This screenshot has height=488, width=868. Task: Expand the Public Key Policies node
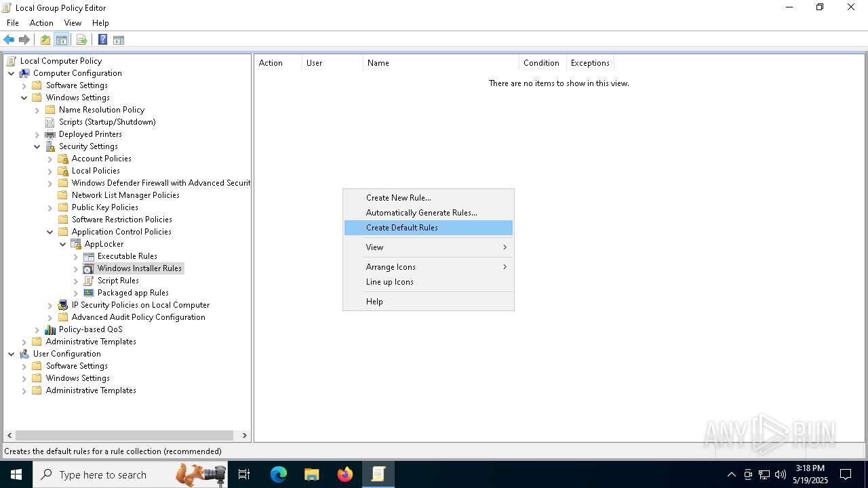point(50,207)
